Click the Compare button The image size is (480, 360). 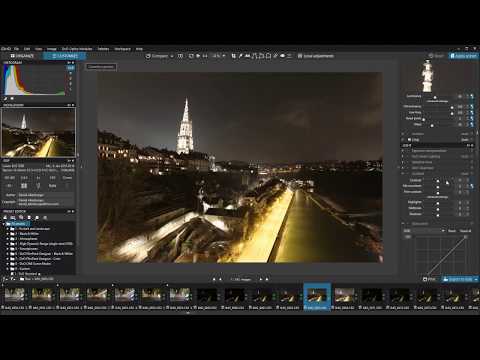(157, 56)
